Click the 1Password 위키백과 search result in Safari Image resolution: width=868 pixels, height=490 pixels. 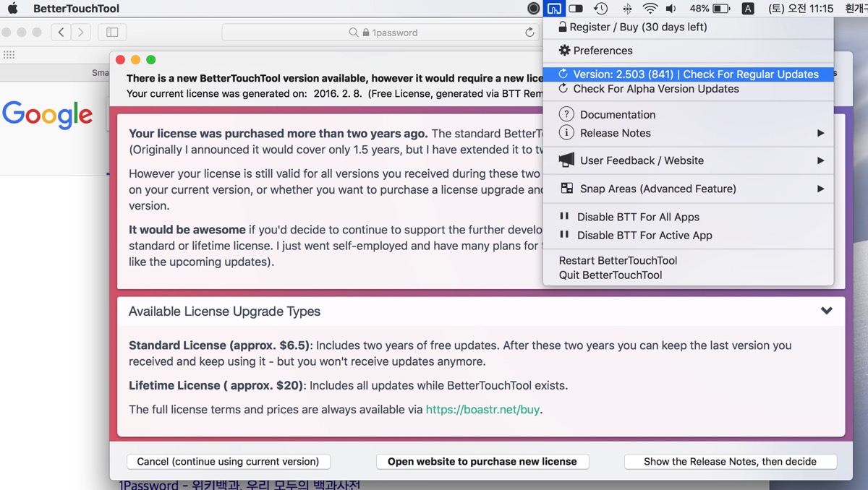coord(239,484)
